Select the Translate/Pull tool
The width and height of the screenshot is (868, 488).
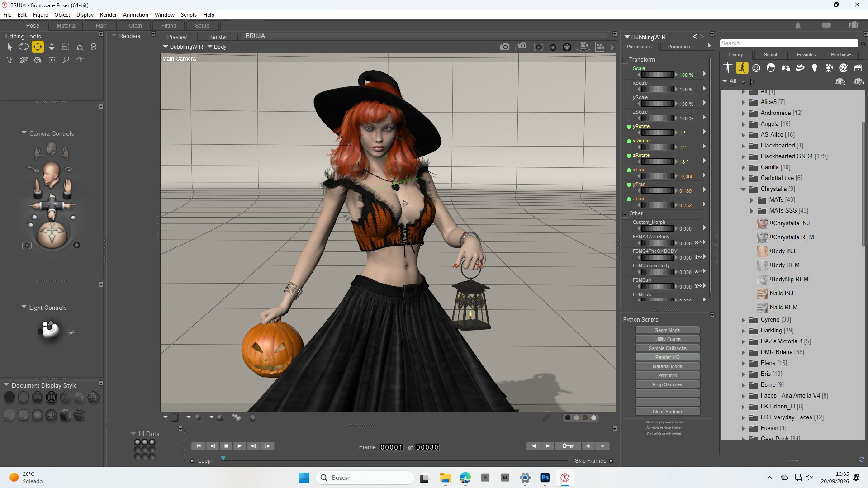point(38,47)
